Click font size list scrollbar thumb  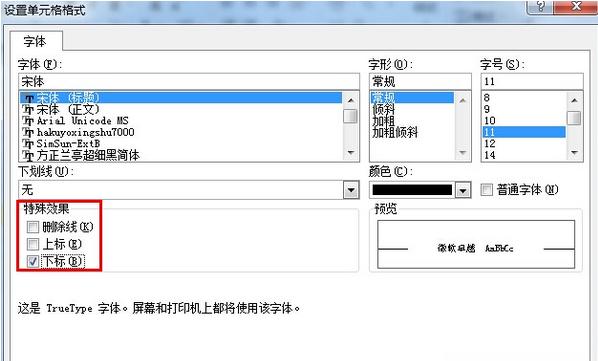(574, 118)
